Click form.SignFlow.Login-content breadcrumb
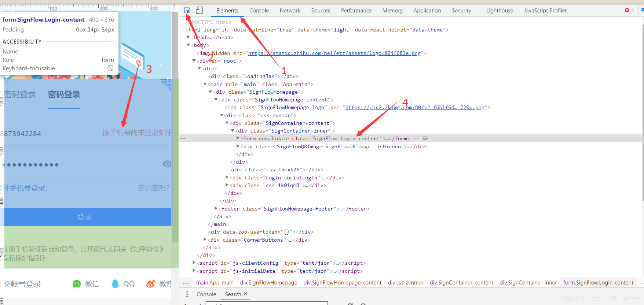This screenshot has width=644, height=305. (x=598, y=283)
